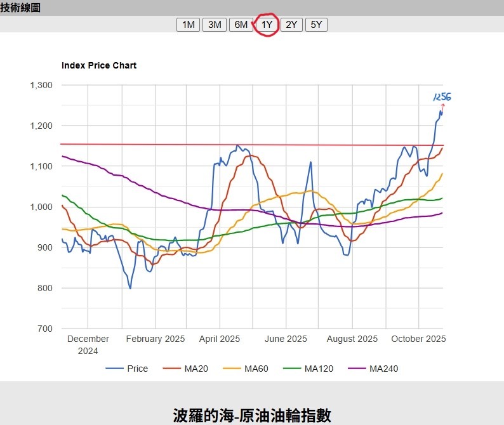Click the circled 1Y range button
The width and height of the screenshot is (504, 425).
point(267,25)
